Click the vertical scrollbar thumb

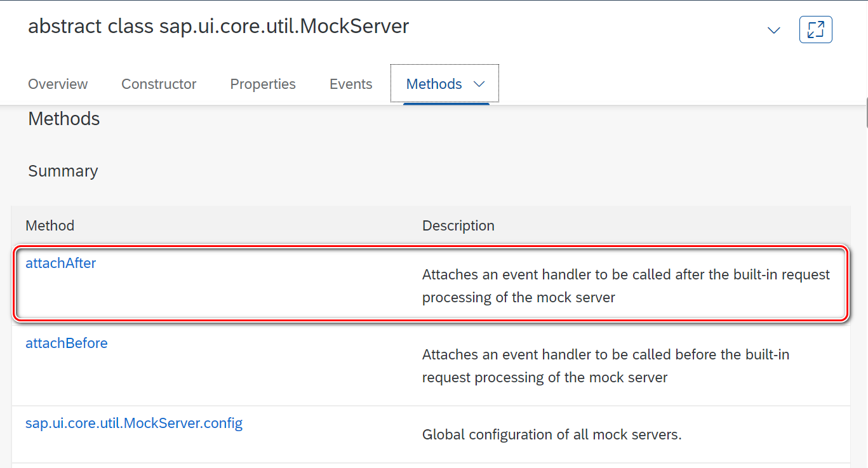(x=866, y=113)
